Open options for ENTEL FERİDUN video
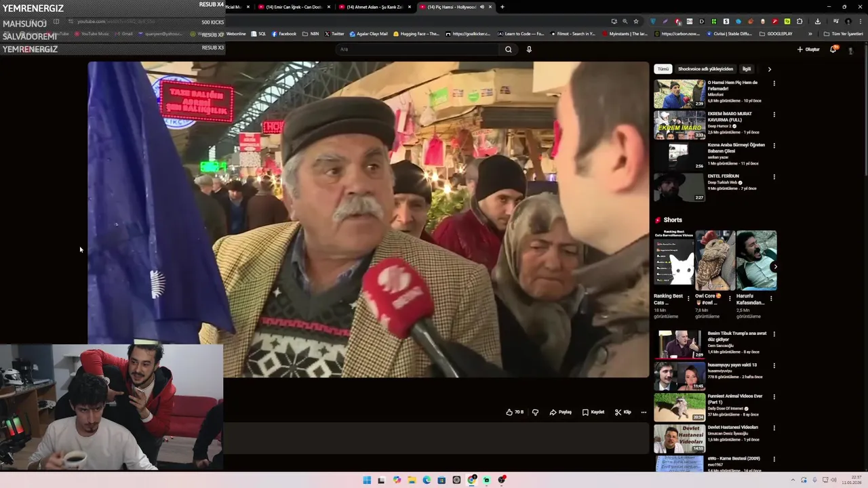This screenshot has height=488, width=868. tap(774, 177)
